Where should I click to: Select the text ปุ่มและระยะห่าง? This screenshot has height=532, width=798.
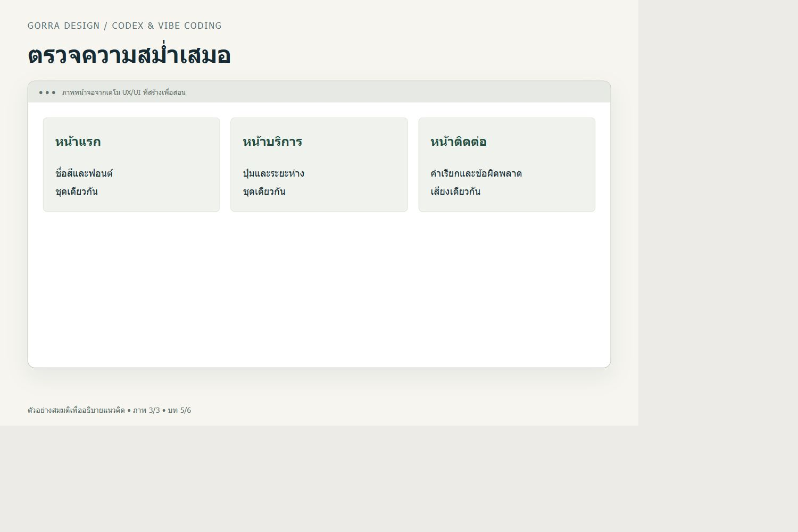(273, 173)
